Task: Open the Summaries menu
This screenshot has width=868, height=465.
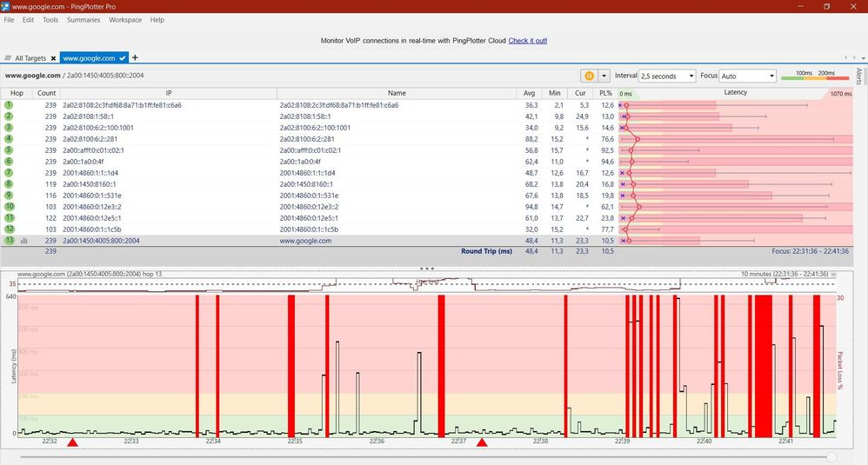Action: pos(83,20)
